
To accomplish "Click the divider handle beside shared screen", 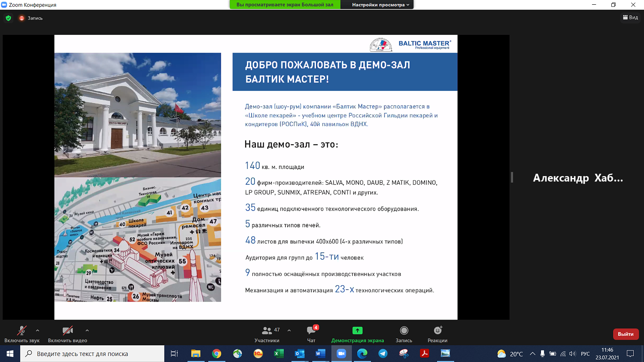I will tap(512, 177).
